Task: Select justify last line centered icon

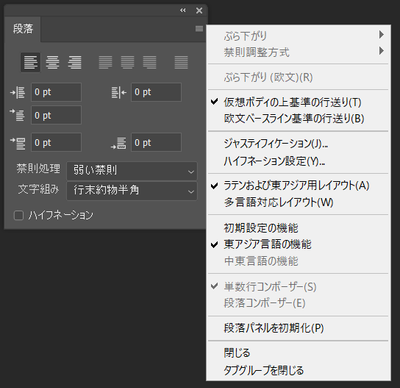Action: [127, 62]
